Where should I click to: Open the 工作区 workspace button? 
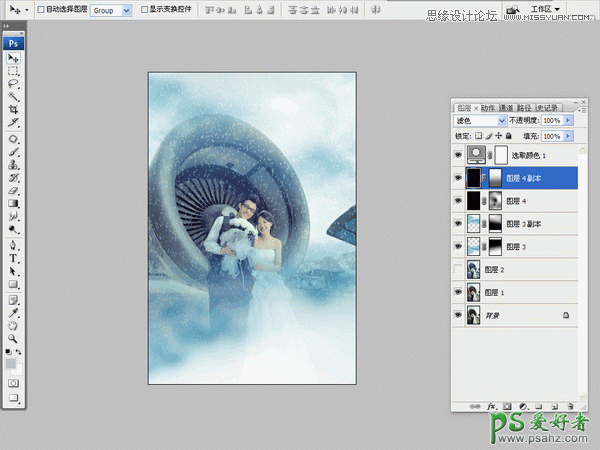(545, 9)
